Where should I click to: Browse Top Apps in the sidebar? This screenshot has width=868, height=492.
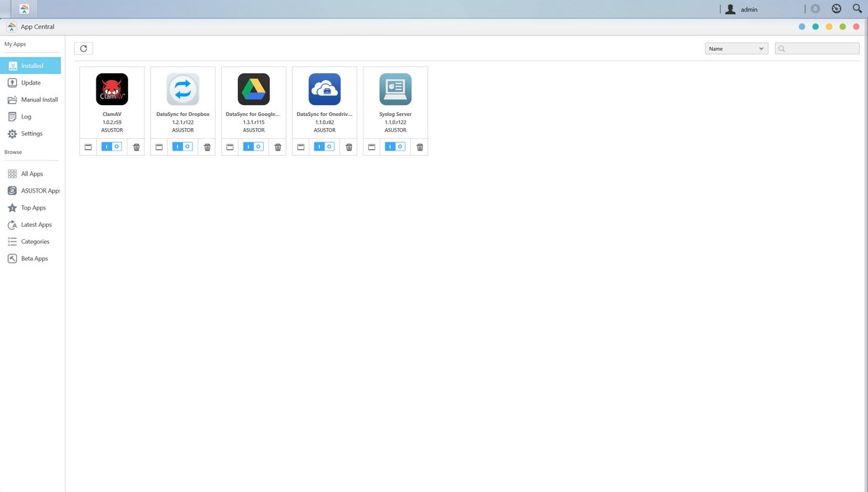pyautogui.click(x=31, y=208)
